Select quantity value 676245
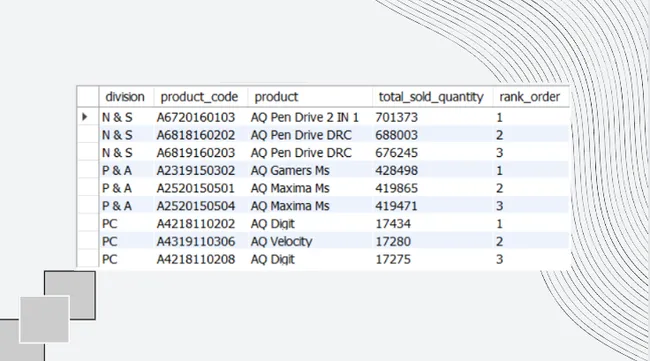650x361 pixels. click(x=397, y=153)
